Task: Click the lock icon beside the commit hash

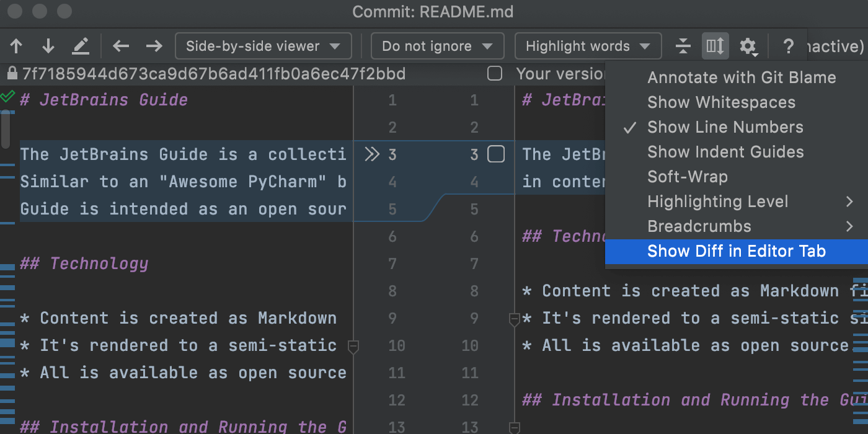Action: pyautogui.click(x=12, y=74)
